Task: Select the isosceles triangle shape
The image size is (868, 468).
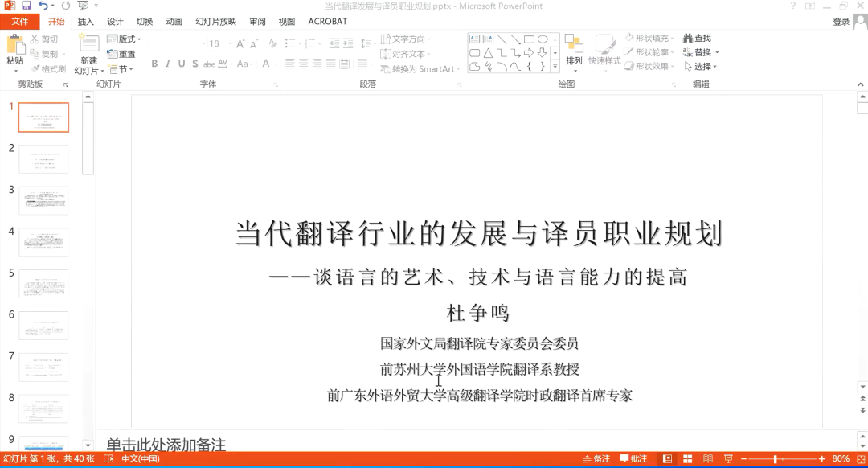Action: pos(488,53)
